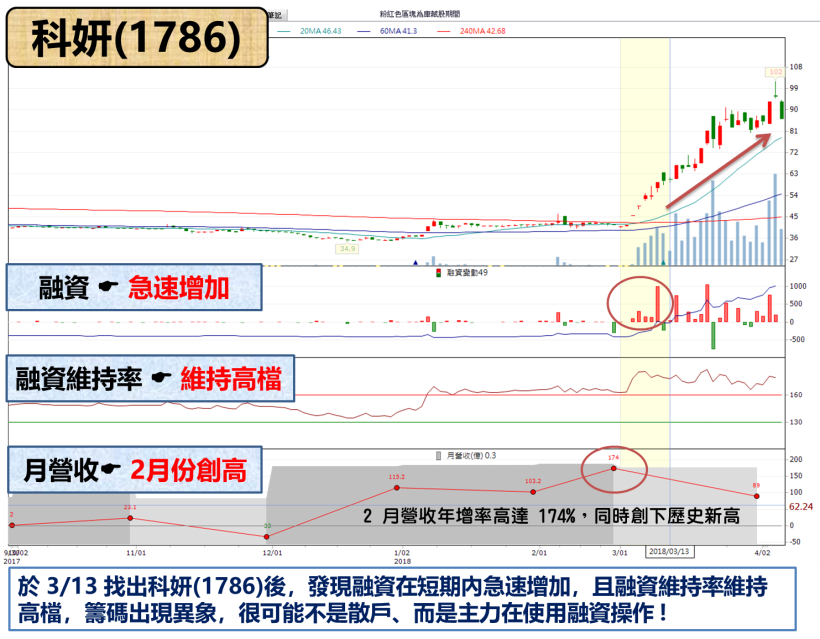Click the 粉紅色區塊為庫藏股期間 note text

pos(420,14)
